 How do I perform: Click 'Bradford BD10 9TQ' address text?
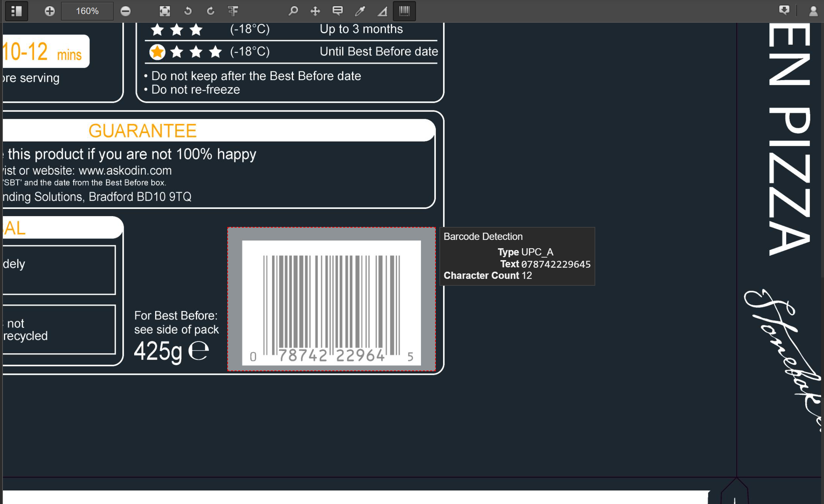pos(140,197)
